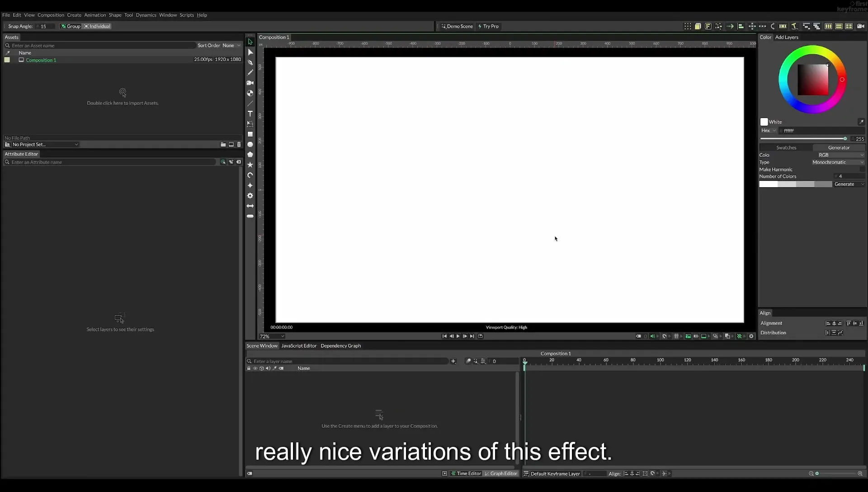
Task: Switch to the Add Layers tab
Action: coord(787,37)
